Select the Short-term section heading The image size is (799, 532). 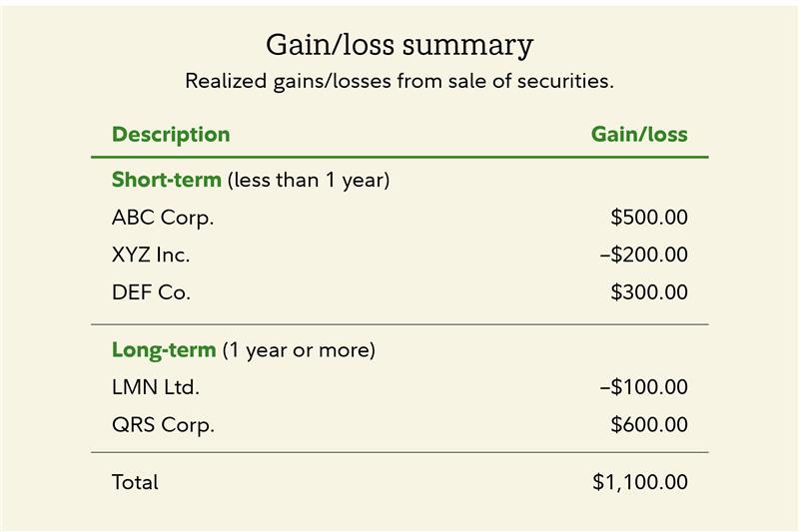click(x=166, y=181)
